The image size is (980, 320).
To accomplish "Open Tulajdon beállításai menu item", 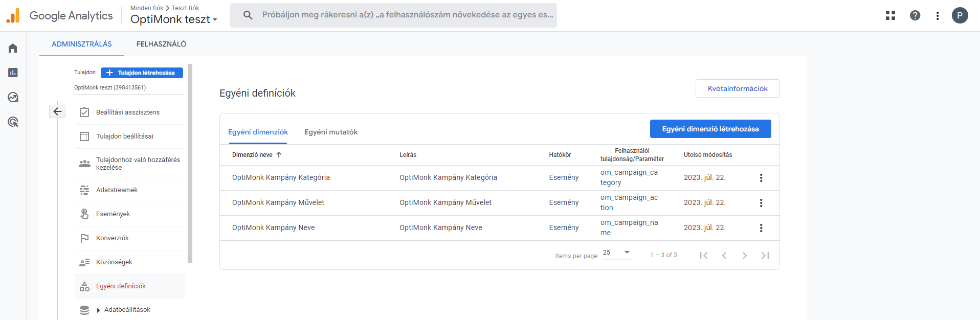I will 130,136.
